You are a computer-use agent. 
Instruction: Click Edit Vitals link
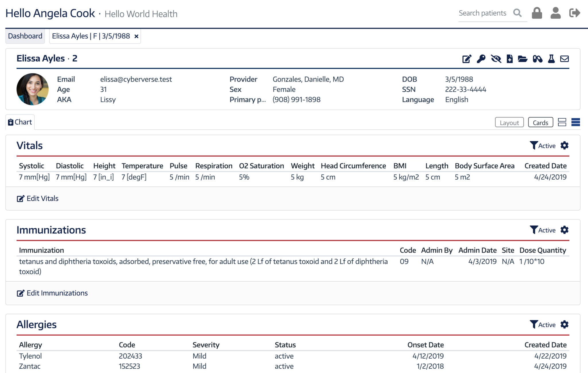38,199
